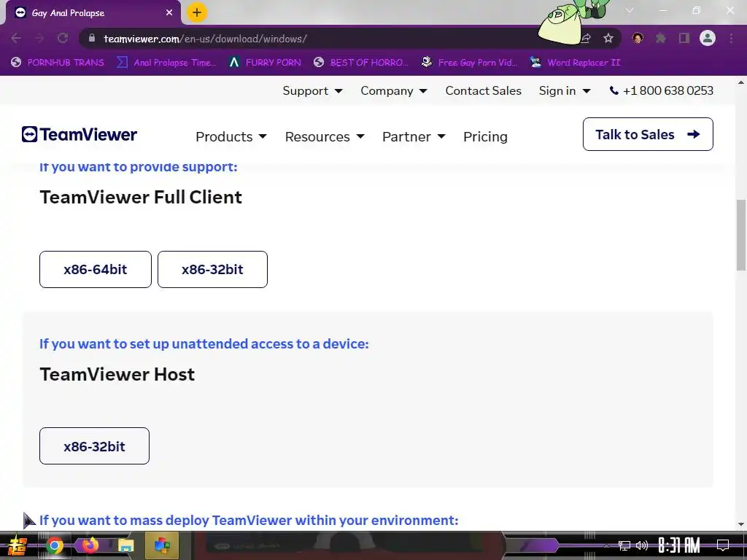Select the 'TeamViewer Full Client' heading
The width and height of the screenshot is (747, 560).
click(x=141, y=197)
